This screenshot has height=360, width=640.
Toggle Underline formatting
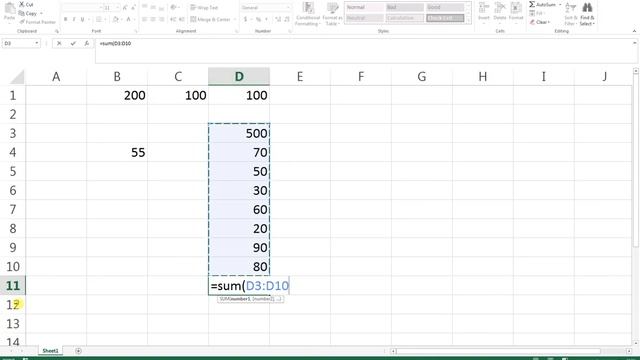[82, 19]
